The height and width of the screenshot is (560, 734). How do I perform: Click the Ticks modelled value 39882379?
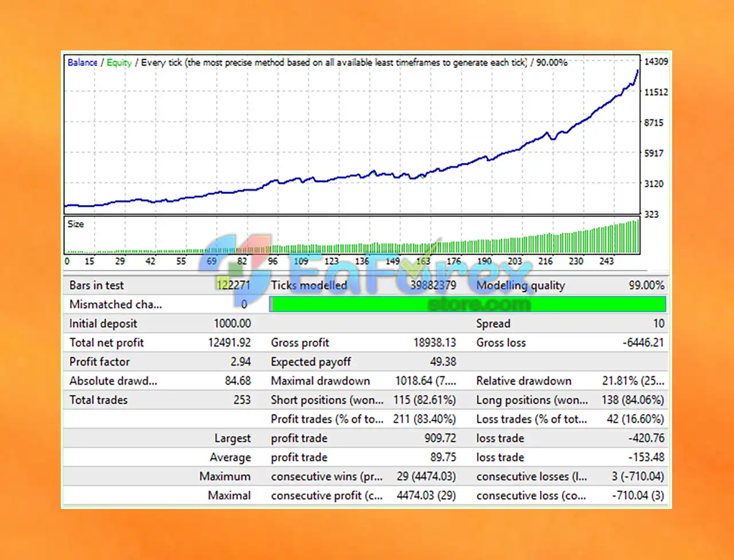click(433, 285)
